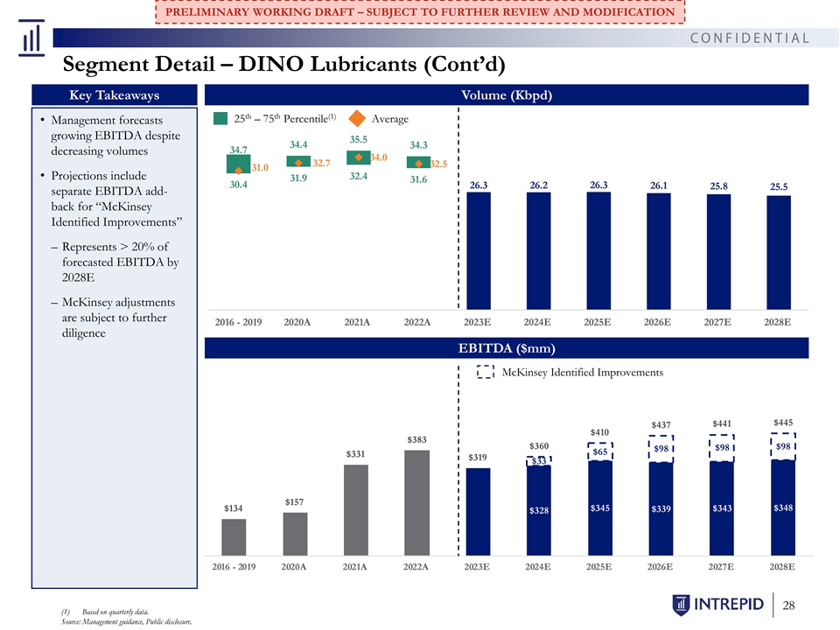Screen dimensions: 840x630
Task: Select bullet about separate EBITDA add-back projections
Action: 116,199
